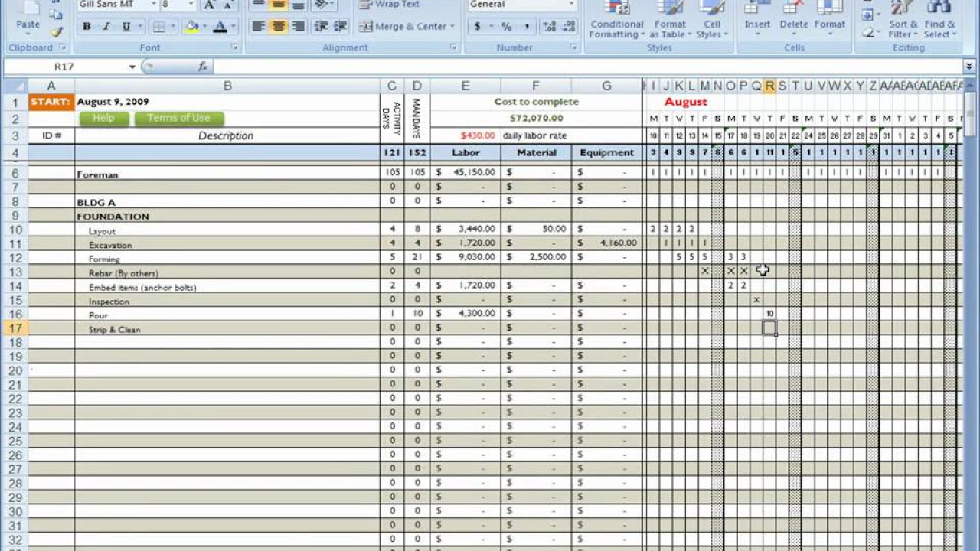Image resolution: width=980 pixels, height=551 pixels.
Task: Click the Fill down icon in Editing
Action: pos(867,15)
